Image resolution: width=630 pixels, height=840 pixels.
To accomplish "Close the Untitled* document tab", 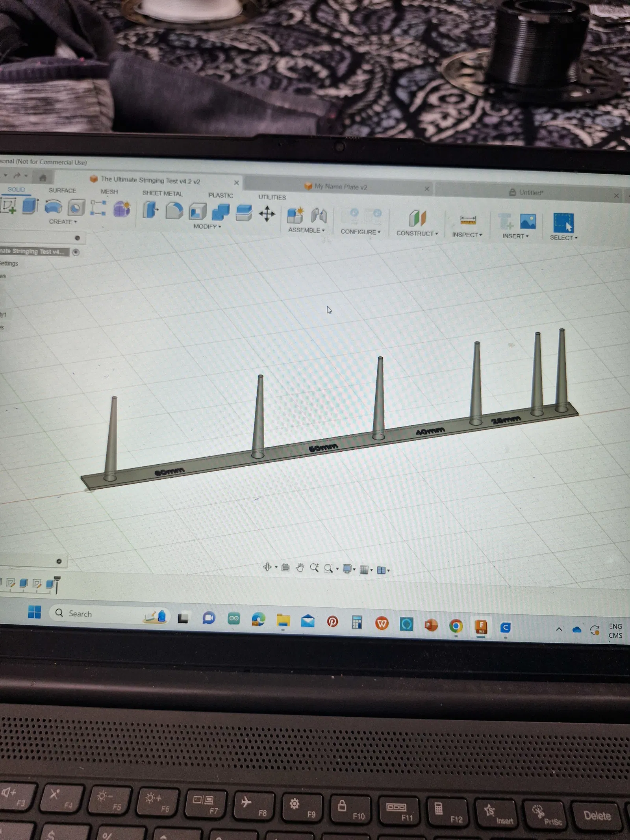I will [616, 195].
